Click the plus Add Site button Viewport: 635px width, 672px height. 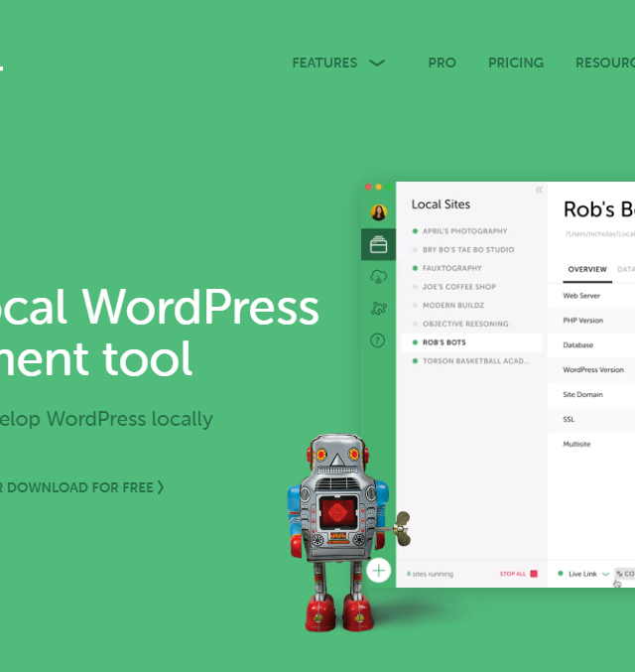(x=378, y=571)
